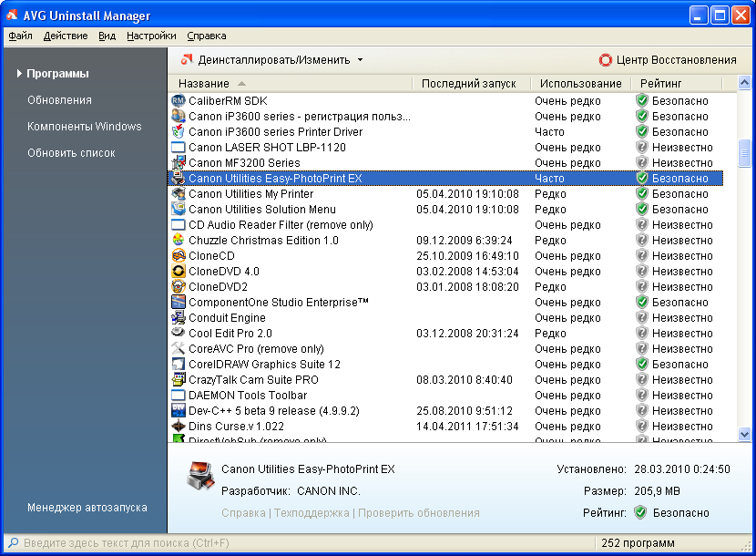Image resolution: width=756 pixels, height=556 pixels.
Task: Click the CoreAVC Pro tools icon
Action: tap(179, 348)
